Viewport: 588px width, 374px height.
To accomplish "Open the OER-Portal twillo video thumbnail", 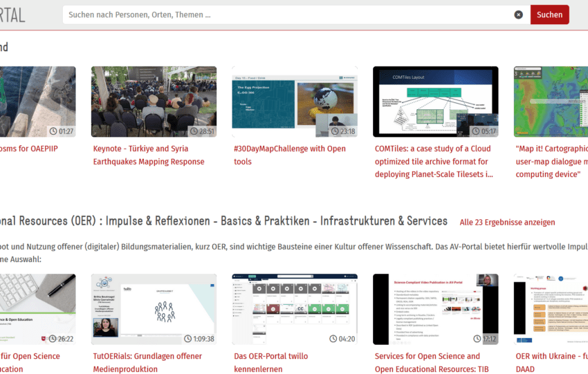I will pos(294,308).
